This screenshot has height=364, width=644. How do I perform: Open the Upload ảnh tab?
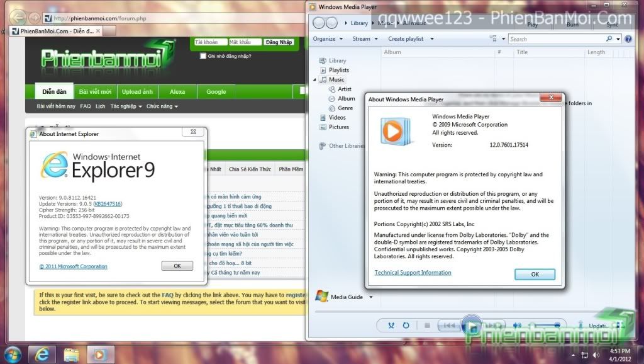coord(137,92)
